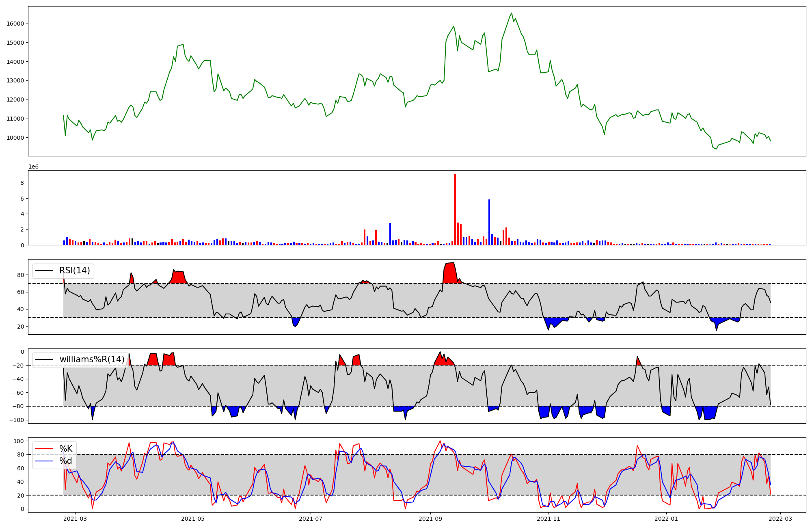Click the highest peak of green price line
The width and height of the screenshot is (812, 528).
tap(512, 13)
